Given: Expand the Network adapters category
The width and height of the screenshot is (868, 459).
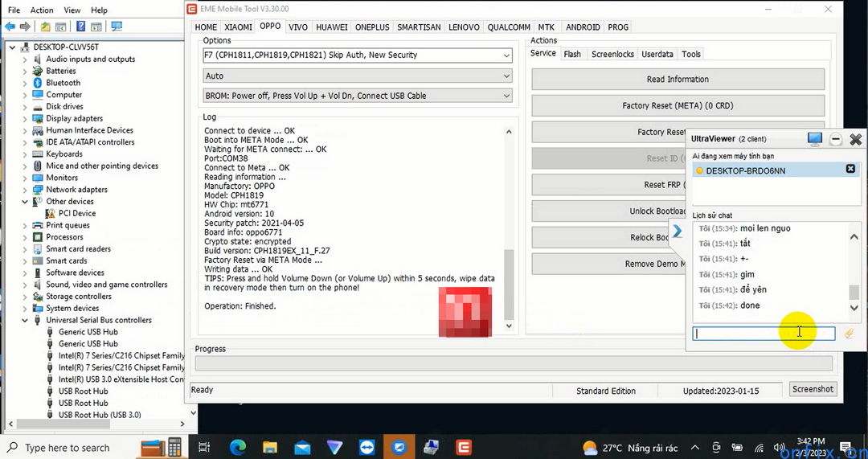Looking at the screenshot, I should point(25,190).
